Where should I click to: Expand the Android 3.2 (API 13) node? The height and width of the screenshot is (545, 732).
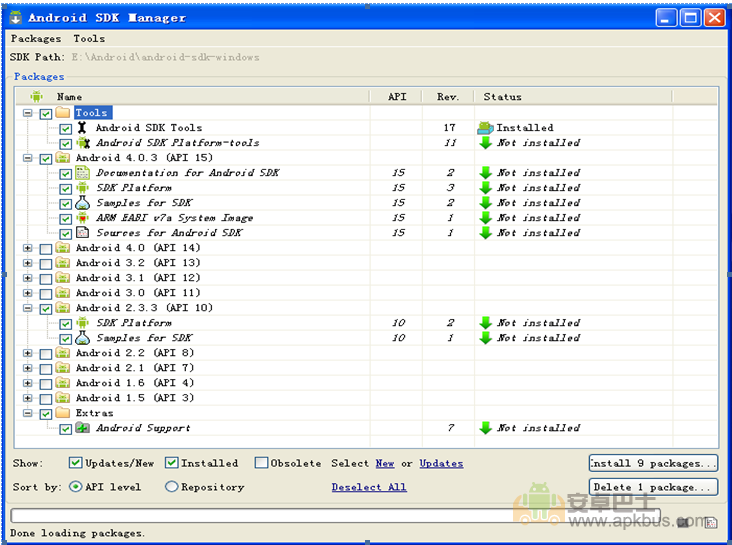[x=28, y=263]
